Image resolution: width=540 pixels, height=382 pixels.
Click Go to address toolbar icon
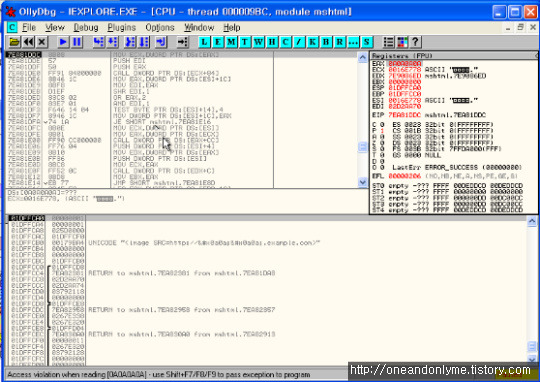(x=183, y=42)
